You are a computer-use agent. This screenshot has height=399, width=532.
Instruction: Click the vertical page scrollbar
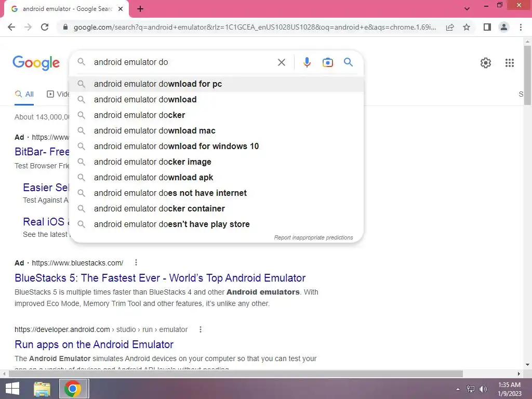527,75
